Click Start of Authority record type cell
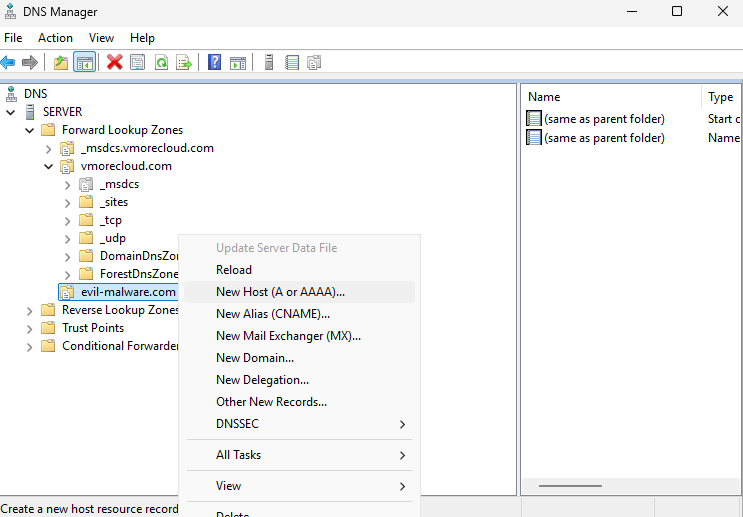Viewport: 743px width, 517px height. pos(724,119)
